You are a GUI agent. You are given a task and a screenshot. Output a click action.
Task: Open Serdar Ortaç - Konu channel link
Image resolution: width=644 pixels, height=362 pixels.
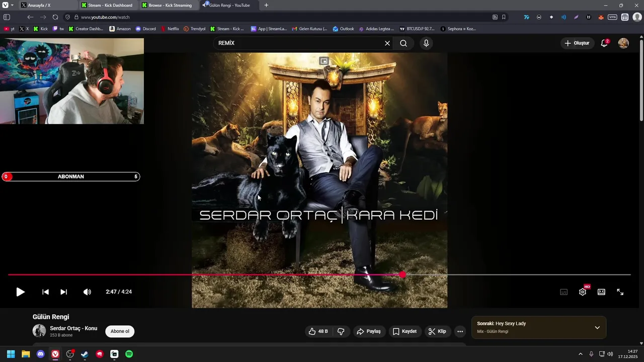(73, 328)
